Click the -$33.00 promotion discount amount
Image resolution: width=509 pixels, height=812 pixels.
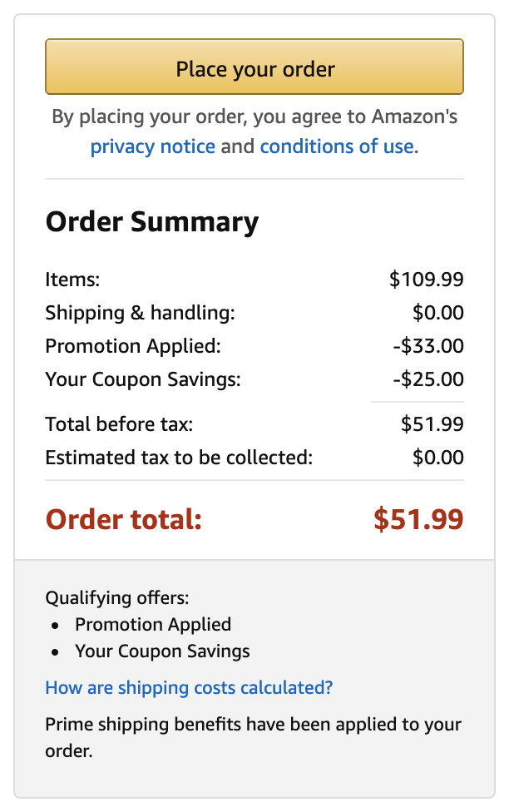[427, 346]
